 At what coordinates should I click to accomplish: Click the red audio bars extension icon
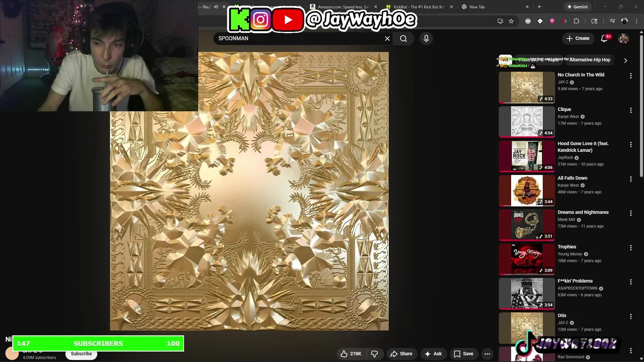[565, 21]
